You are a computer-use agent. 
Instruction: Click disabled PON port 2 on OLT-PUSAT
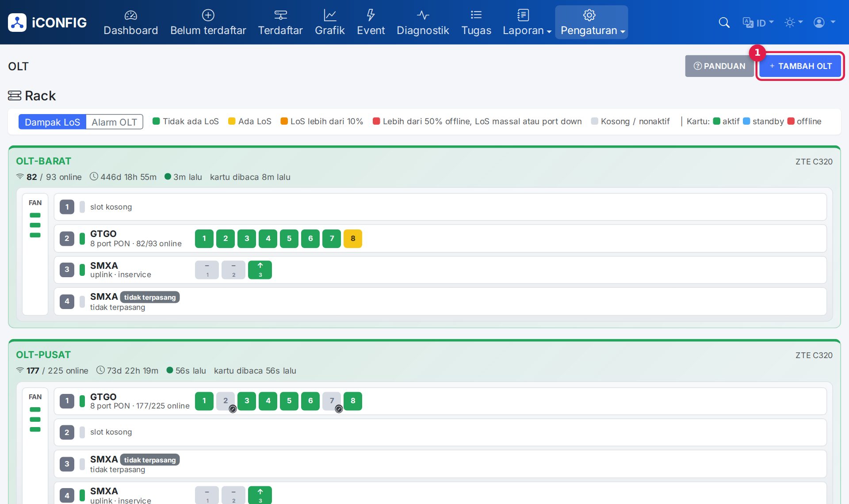click(x=226, y=401)
